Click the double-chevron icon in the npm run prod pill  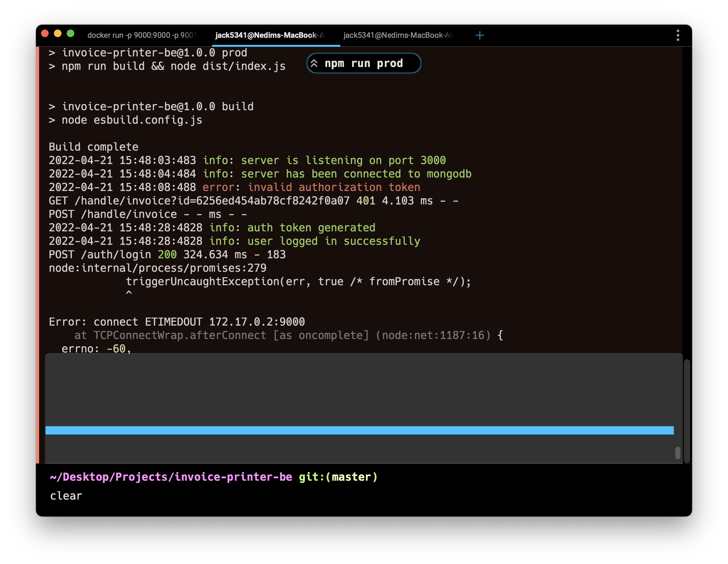point(314,63)
